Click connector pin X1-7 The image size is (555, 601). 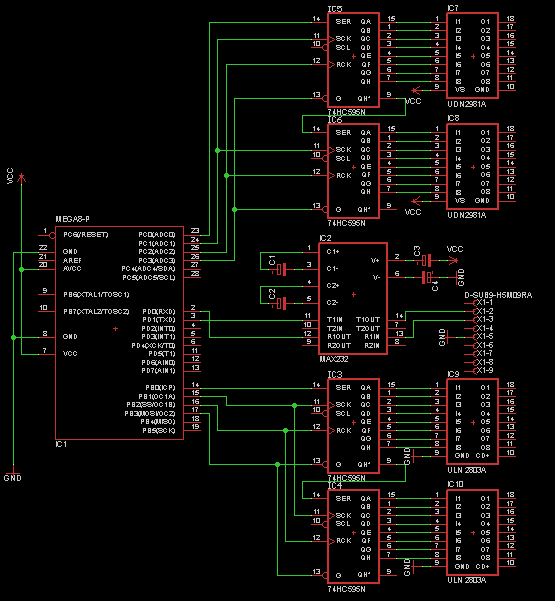pyautogui.click(x=479, y=353)
